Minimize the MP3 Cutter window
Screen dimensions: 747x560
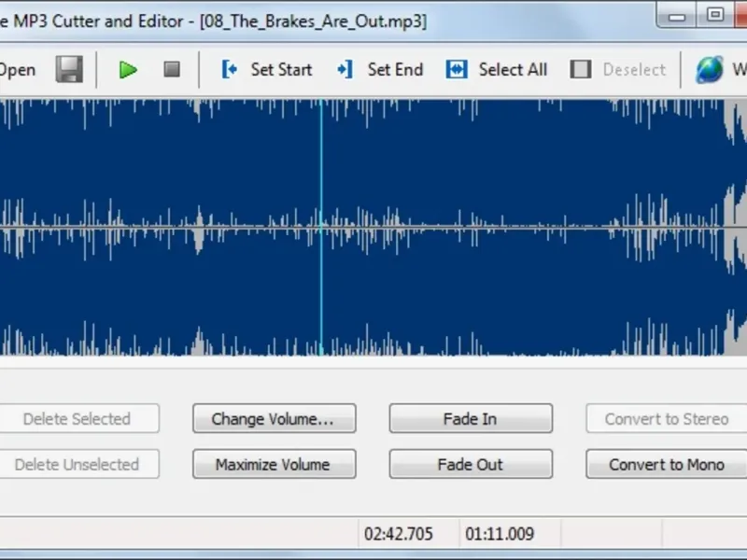(x=676, y=16)
